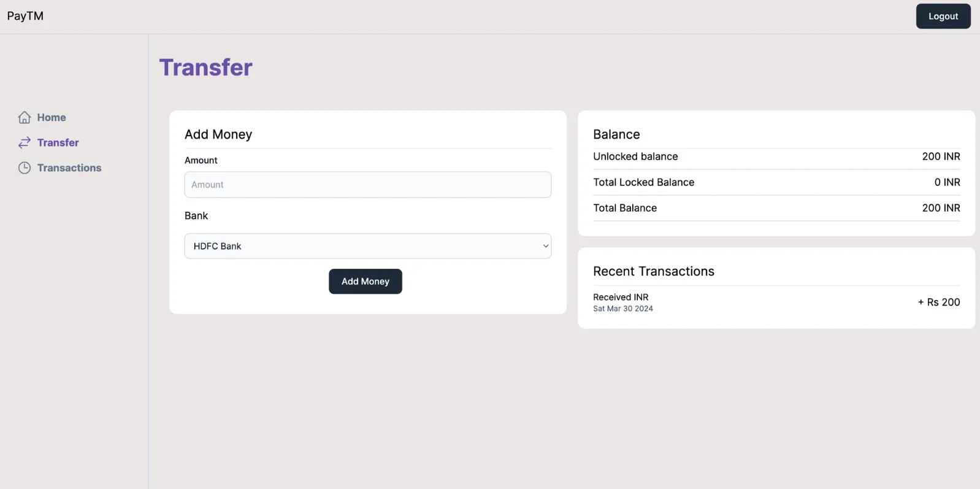The height and width of the screenshot is (489, 980).
Task: Click the Recent Transactions heading
Action: click(x=654, y=271)
